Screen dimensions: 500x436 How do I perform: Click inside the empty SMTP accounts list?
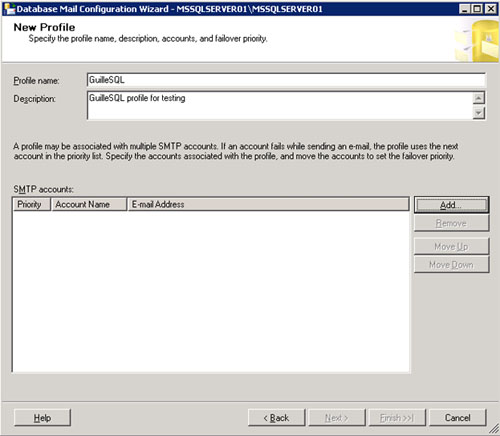[211, 292]
